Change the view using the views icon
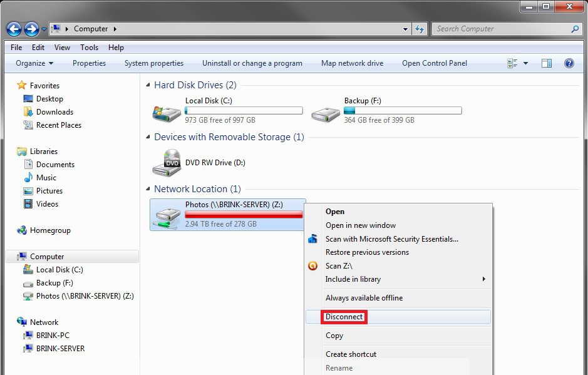The height and width of the screenshot is (375, 588). 512,63
